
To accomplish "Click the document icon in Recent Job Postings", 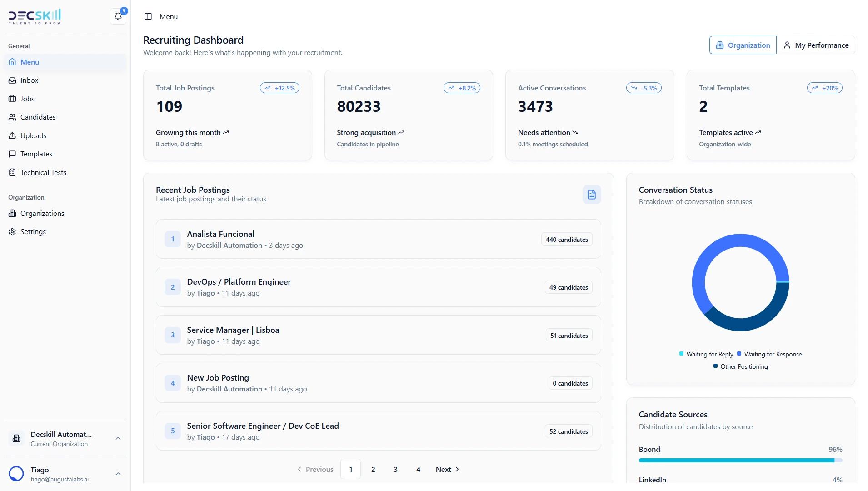I will [592, 195].
